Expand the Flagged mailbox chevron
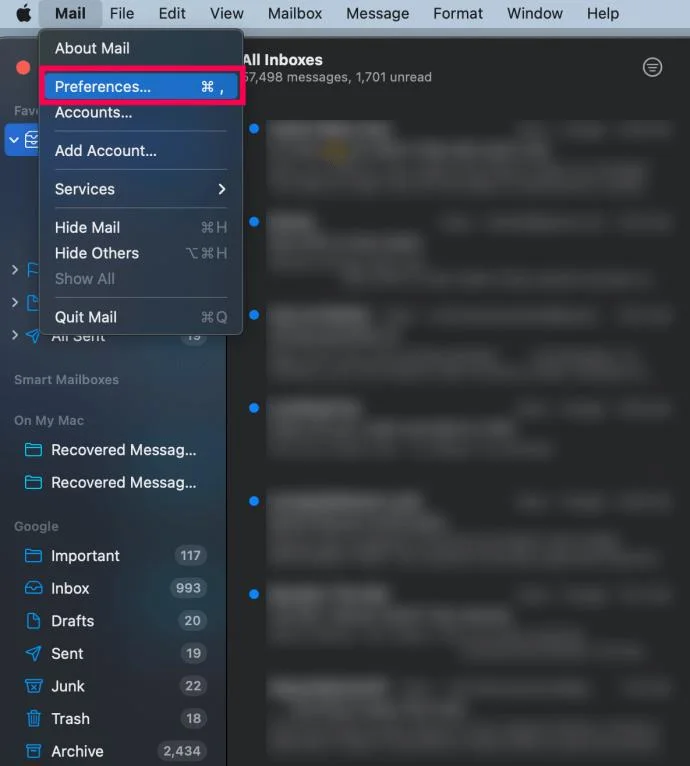The width and height of the screenshot is (690, 766). [15, 270]
